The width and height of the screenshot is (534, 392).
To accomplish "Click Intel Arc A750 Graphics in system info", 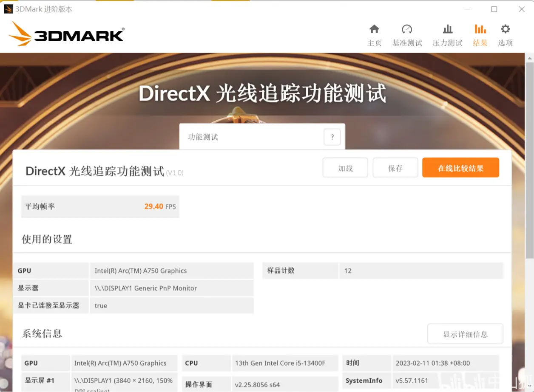I will point(120,363).
